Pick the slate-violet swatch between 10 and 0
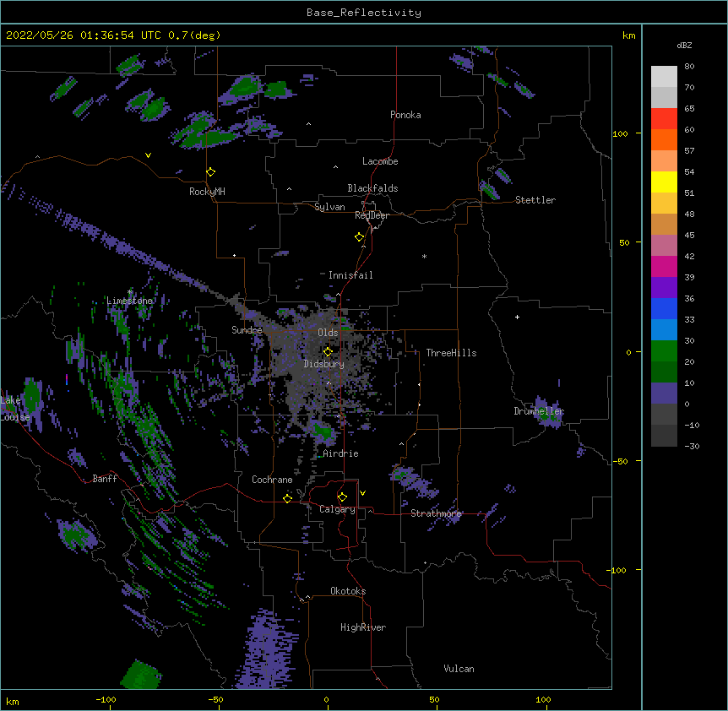Screen dimensions: 728x711 tap(664, 393)
